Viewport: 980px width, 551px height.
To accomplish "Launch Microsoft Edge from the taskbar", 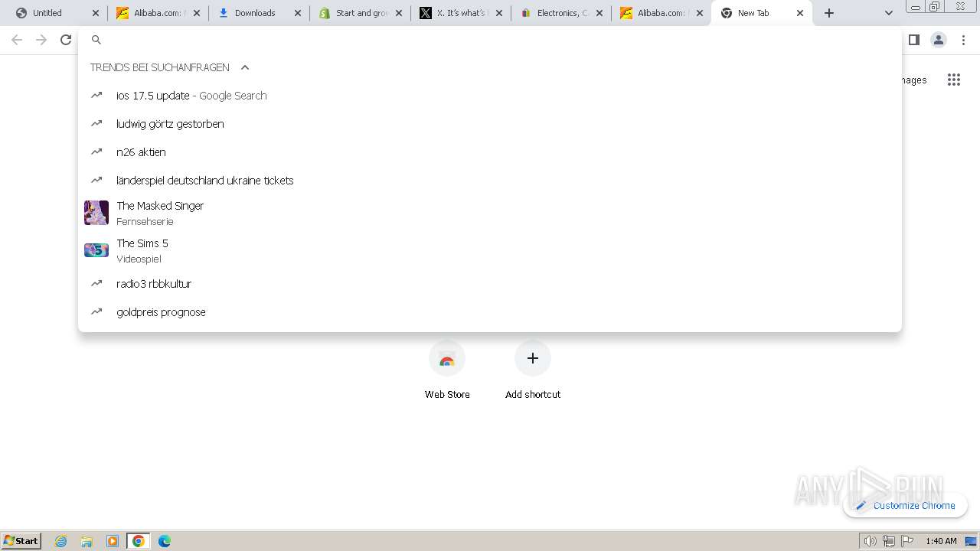I will (x=165, y=541).
